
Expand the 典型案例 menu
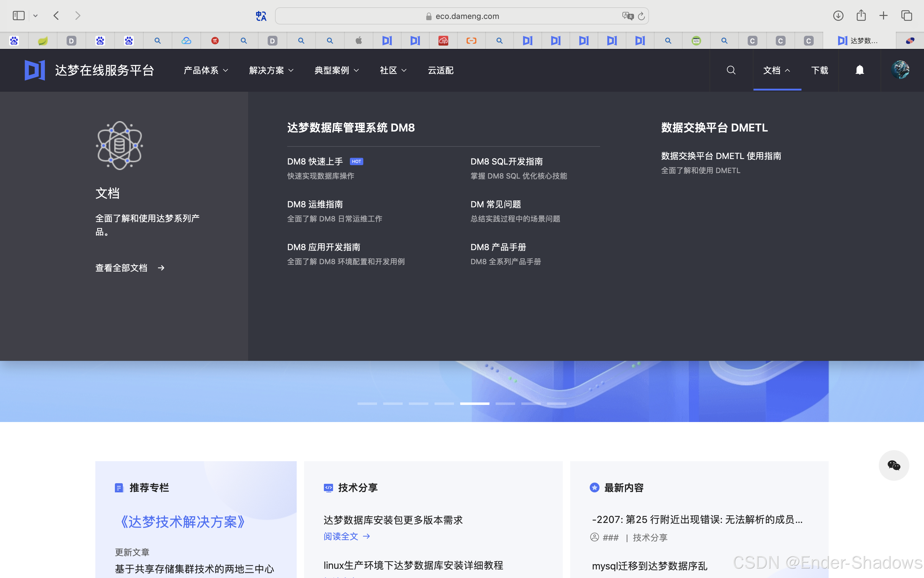click(x=336, y=70)
